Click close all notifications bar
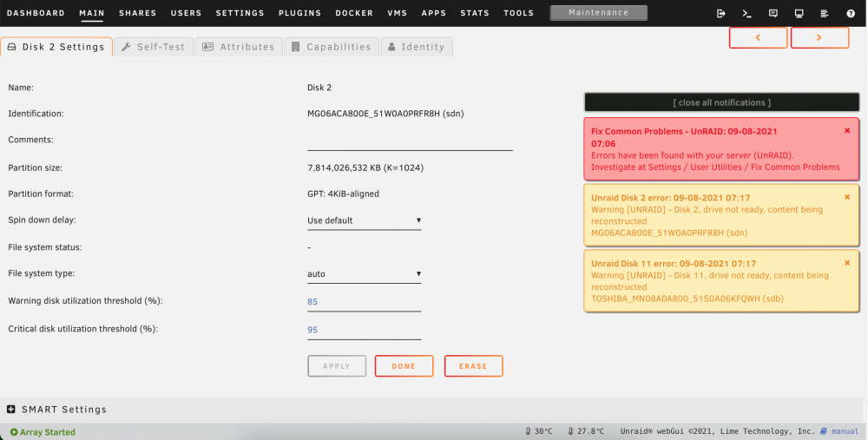 point(722,102)
